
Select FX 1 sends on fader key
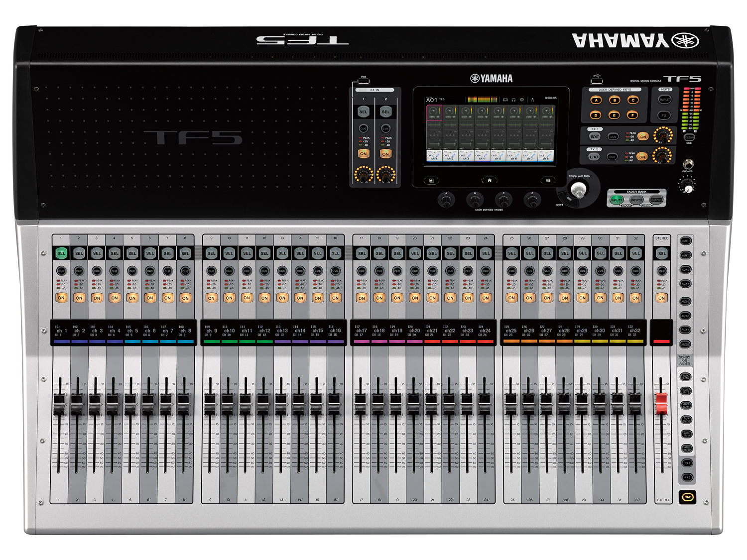click(687, 463)
